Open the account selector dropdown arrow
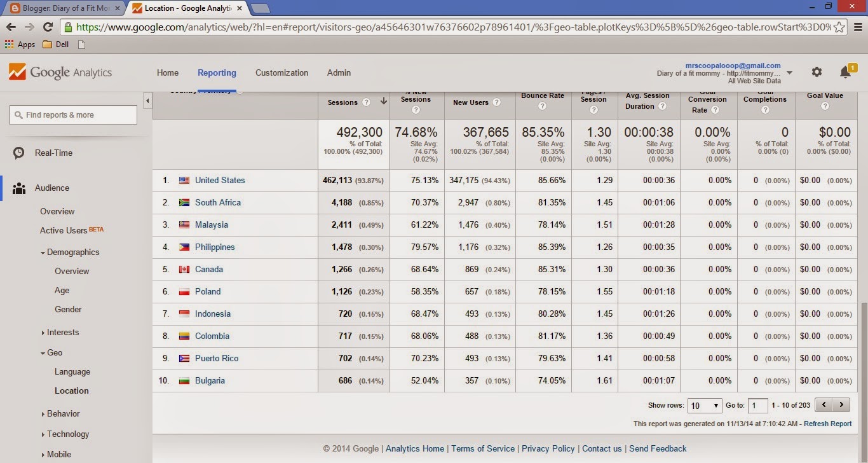The height and width of the screenshot is (463, 868). click(789, 73)
